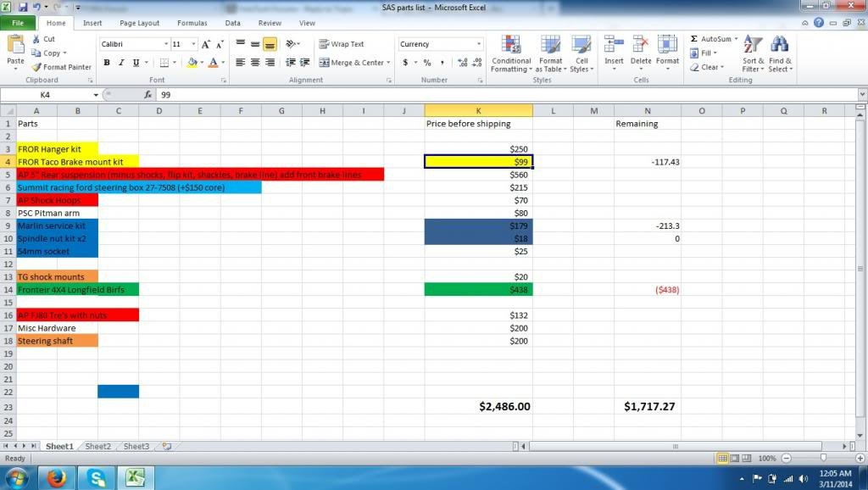
Task: Open the Currency number format dropdown
Action: (479, 44)
